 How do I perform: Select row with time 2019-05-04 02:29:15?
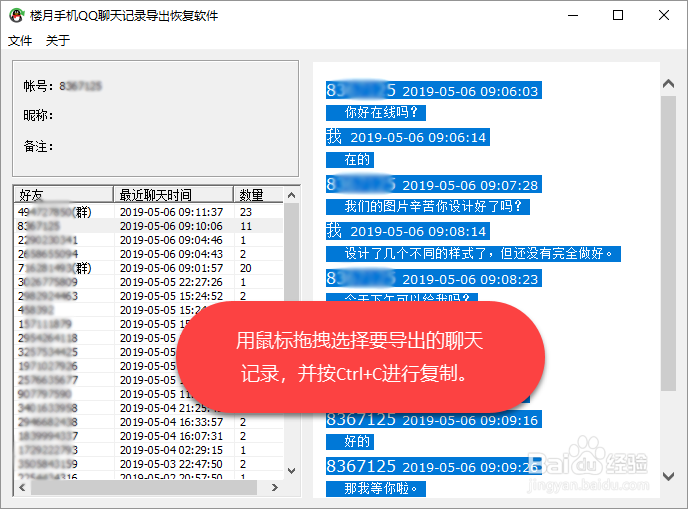(149, 450)
